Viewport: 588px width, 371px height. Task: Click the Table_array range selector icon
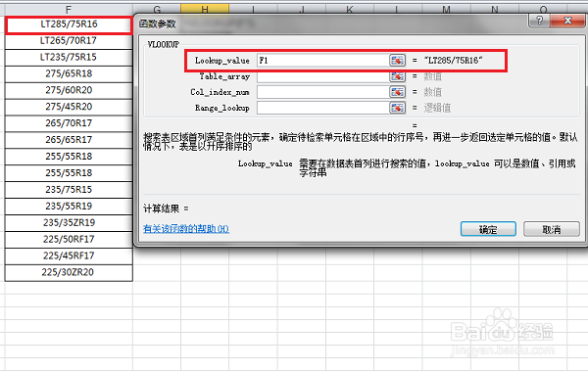pyautogui.click(x=397, y=76)
